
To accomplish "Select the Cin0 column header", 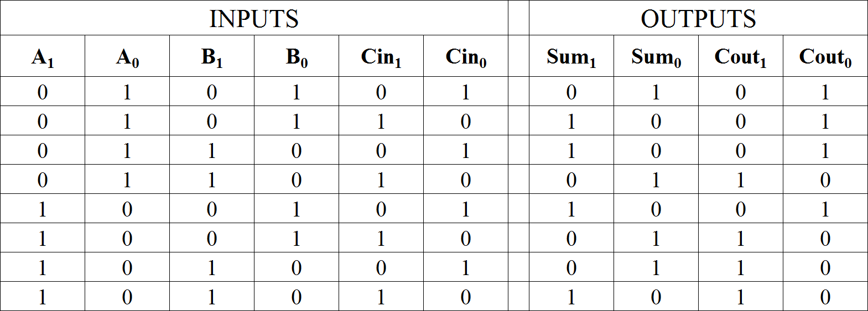I will point(466,57).
